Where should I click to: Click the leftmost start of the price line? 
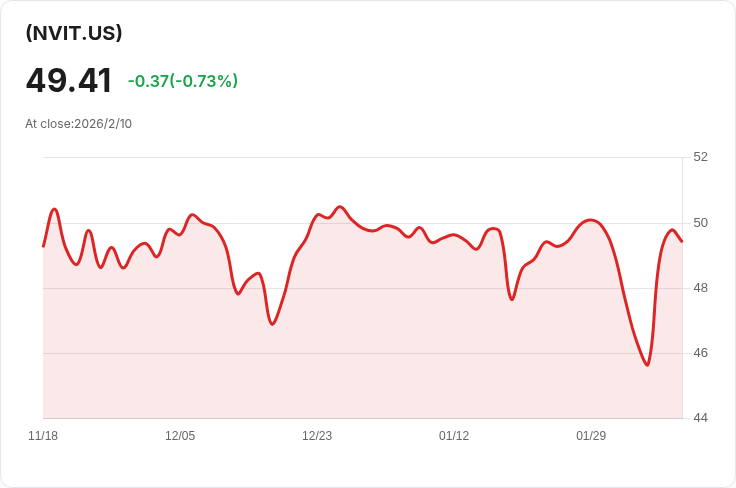click(x=43, y=246)
